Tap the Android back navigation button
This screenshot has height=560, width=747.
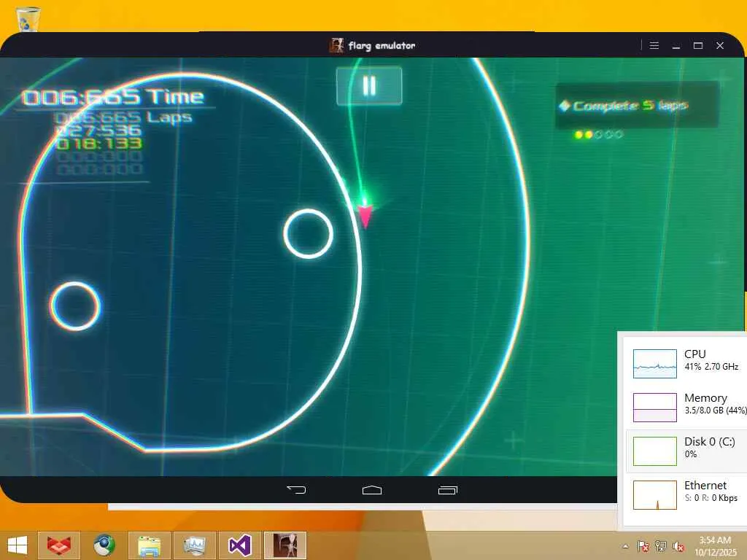click(296, 489)
